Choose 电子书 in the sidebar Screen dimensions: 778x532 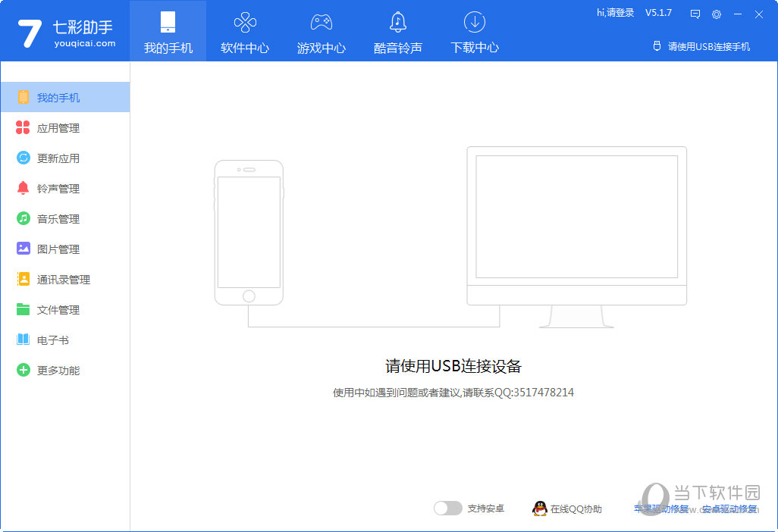[x=65, y=340]
